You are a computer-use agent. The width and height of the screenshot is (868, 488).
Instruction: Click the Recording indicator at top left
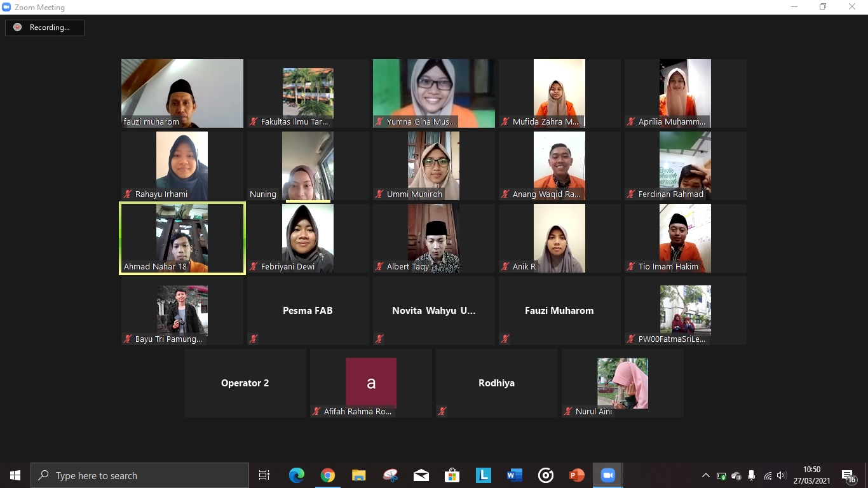[44, 27]
